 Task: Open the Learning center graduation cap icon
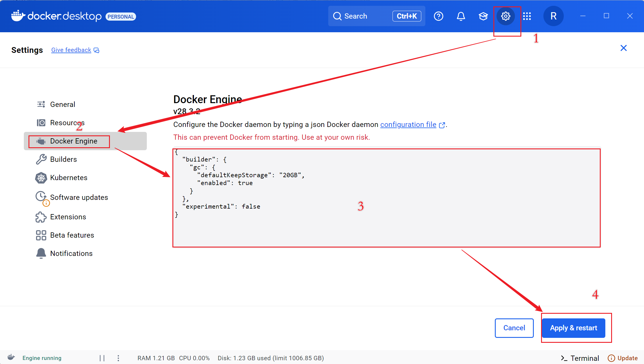[483, 16]
